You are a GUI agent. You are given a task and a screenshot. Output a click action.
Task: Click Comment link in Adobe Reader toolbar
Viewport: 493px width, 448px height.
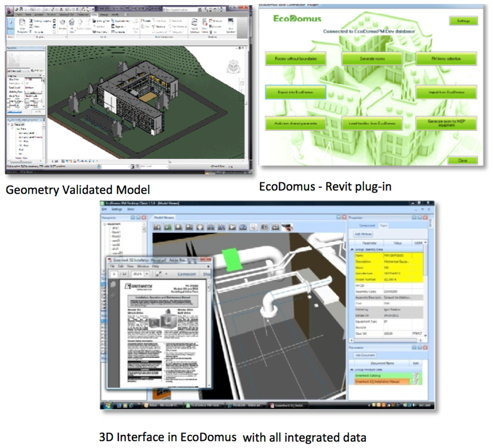[187, 274]
